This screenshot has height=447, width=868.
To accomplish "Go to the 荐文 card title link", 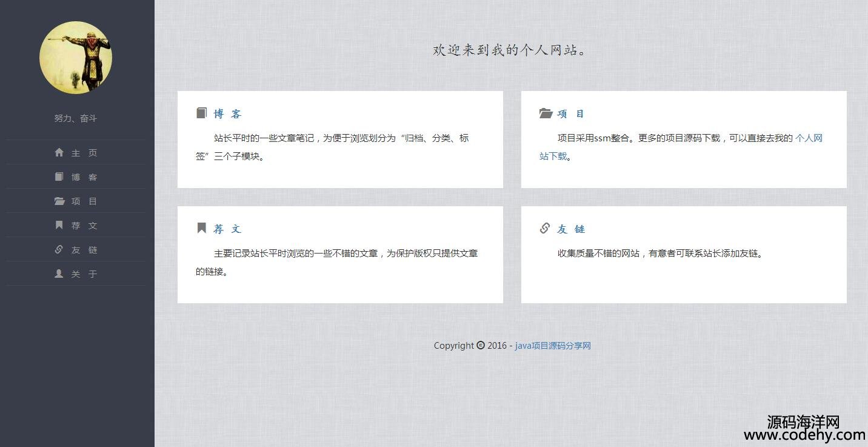I will click(x=227, y=229).
